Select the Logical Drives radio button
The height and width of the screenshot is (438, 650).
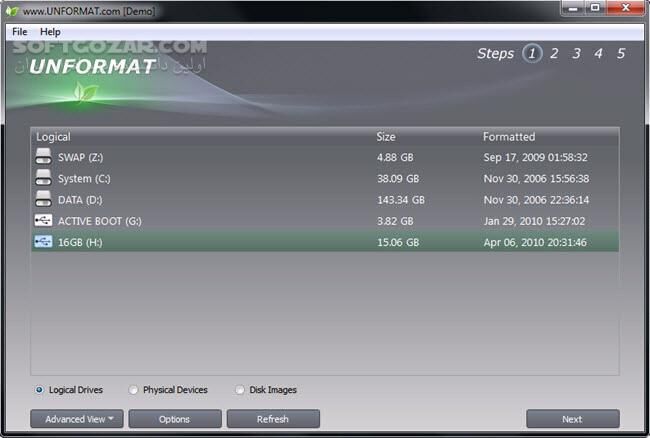point(39,390)
